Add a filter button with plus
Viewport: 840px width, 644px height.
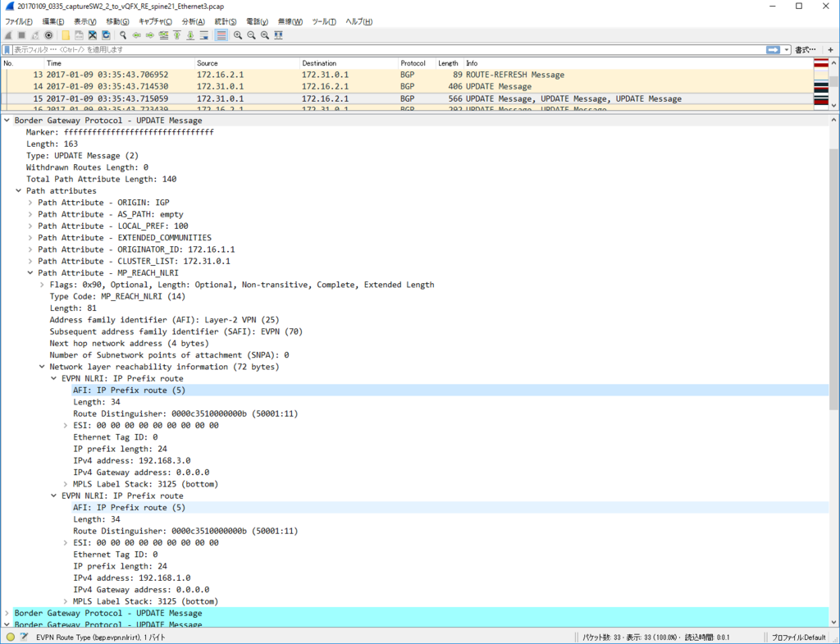(x=830, y=50)
